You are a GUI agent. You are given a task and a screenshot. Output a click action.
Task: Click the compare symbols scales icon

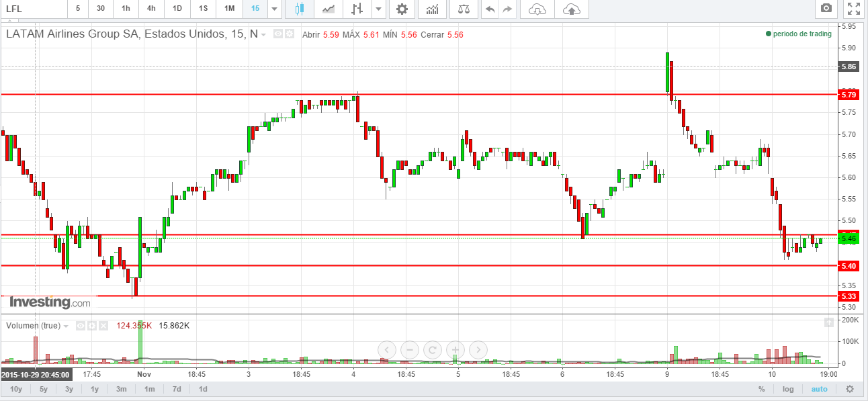[464, 9]
